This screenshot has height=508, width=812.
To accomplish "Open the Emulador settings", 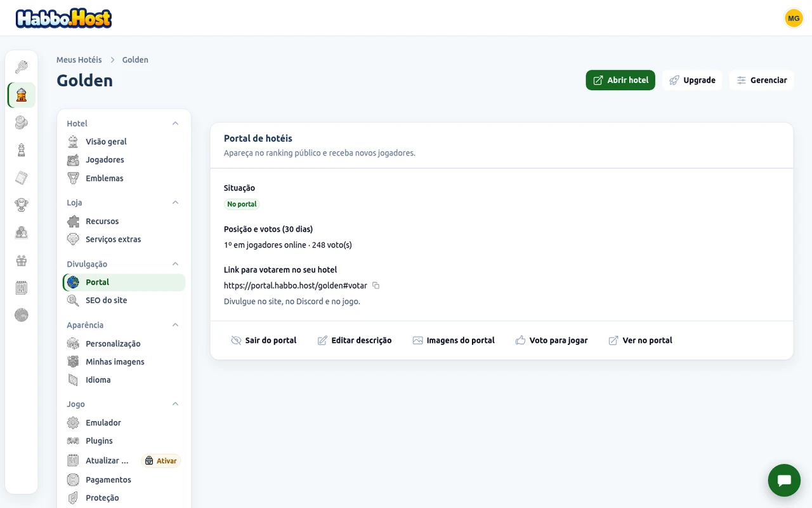I will (124, 423).
